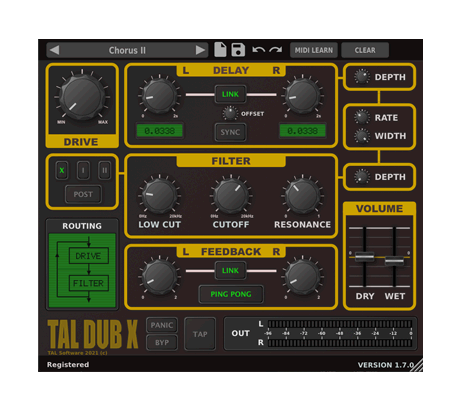The image size is (460, 416).
Task: Save preset with the floppy disk icon
Action: (238, 50)
